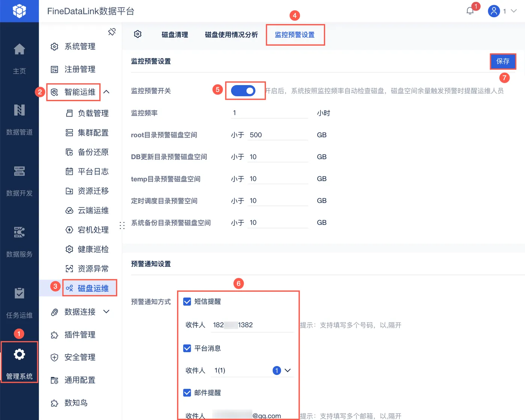
Task: Uncheck the 短信提醒 checkbox
Action: coord(187,301)
